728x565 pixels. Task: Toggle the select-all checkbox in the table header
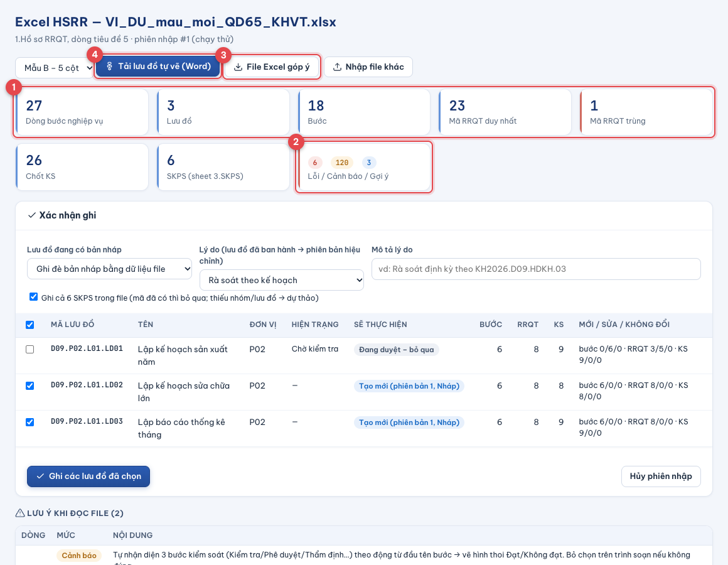29,325
